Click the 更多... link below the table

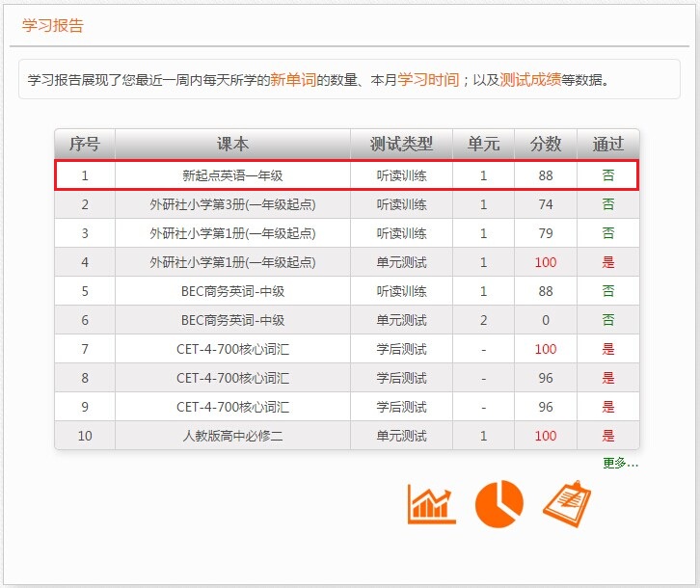coord(621,463)
